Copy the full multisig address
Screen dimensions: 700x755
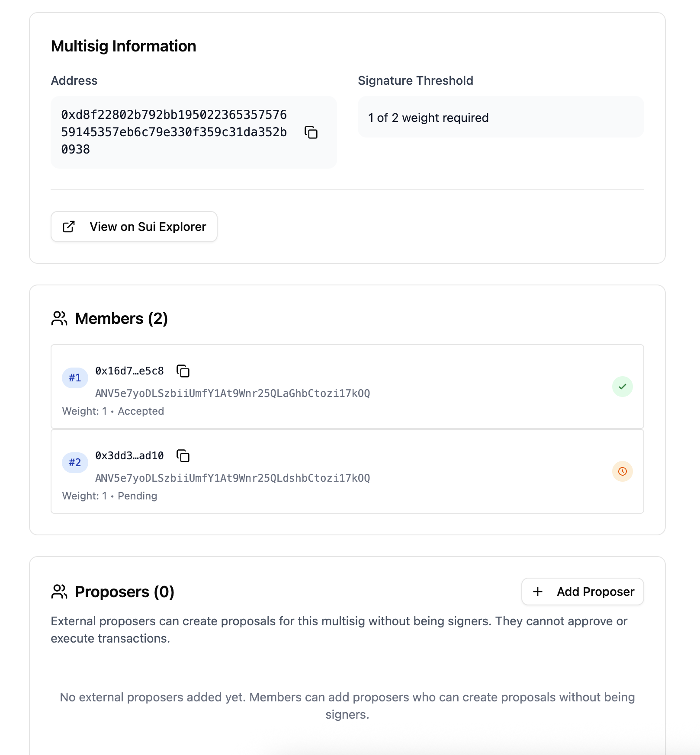pos(311,132)
